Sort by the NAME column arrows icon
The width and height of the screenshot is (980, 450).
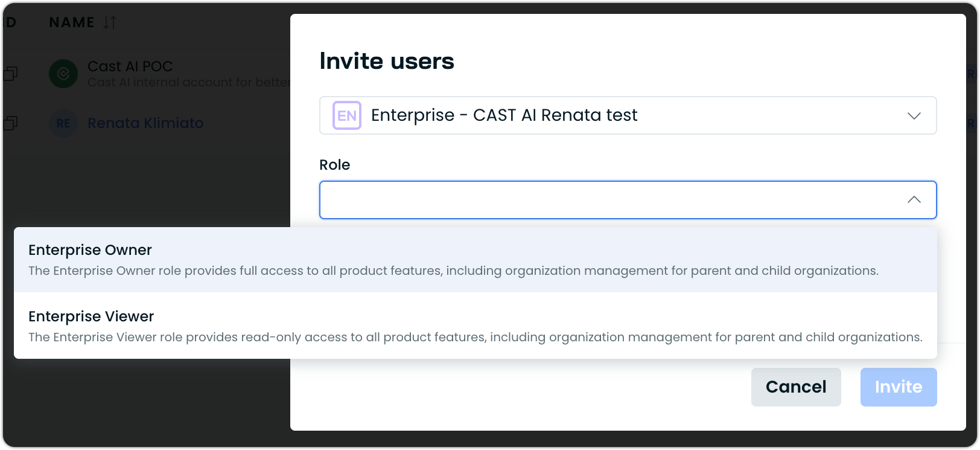click(x=110, y=22)
